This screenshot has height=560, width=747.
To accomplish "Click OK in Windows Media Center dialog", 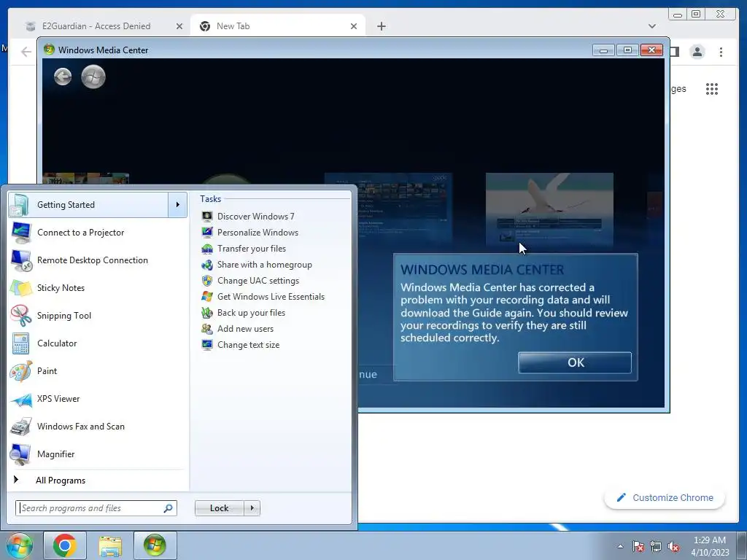I will (x=575, y=362).
